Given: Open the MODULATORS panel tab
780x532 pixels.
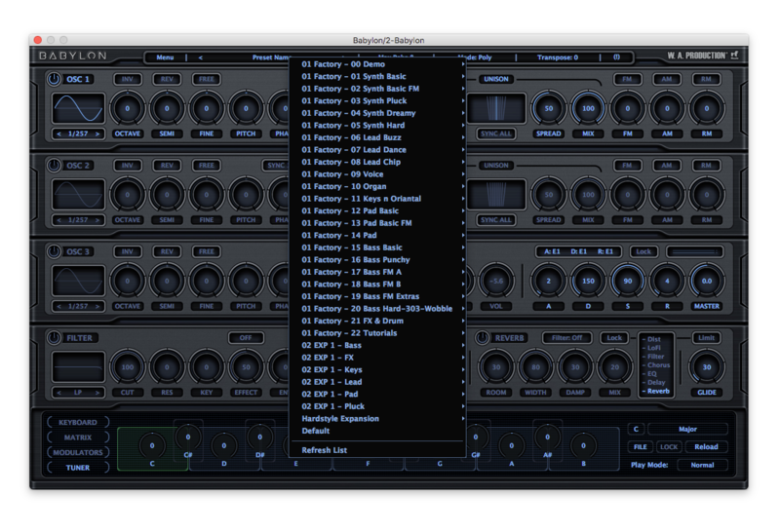Looking at the screenshot, I should click(x=78, y=453).
